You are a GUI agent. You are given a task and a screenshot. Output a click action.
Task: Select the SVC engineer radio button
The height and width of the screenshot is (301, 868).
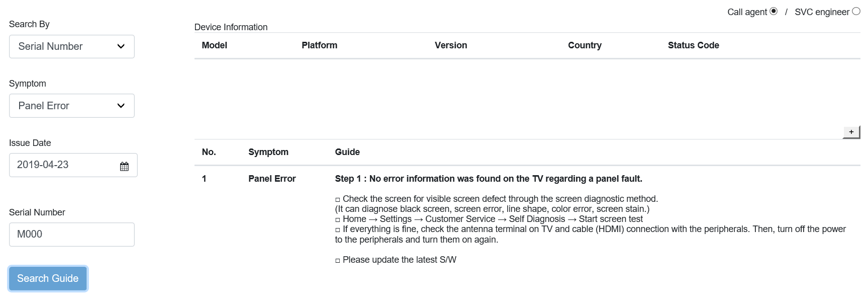tap(856, 11)
